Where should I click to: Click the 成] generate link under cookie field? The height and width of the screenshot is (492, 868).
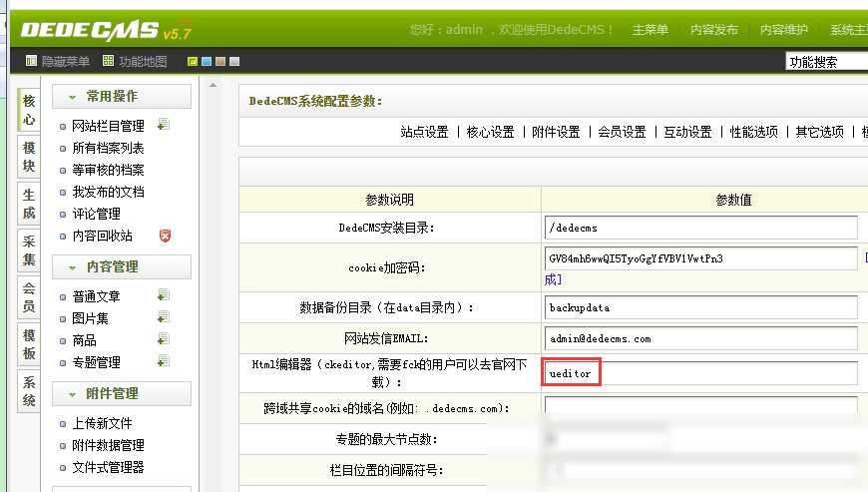553,279
